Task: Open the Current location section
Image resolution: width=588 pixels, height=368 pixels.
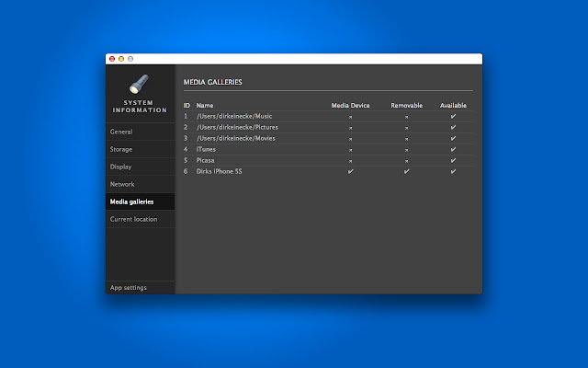Action: (141, 219)
